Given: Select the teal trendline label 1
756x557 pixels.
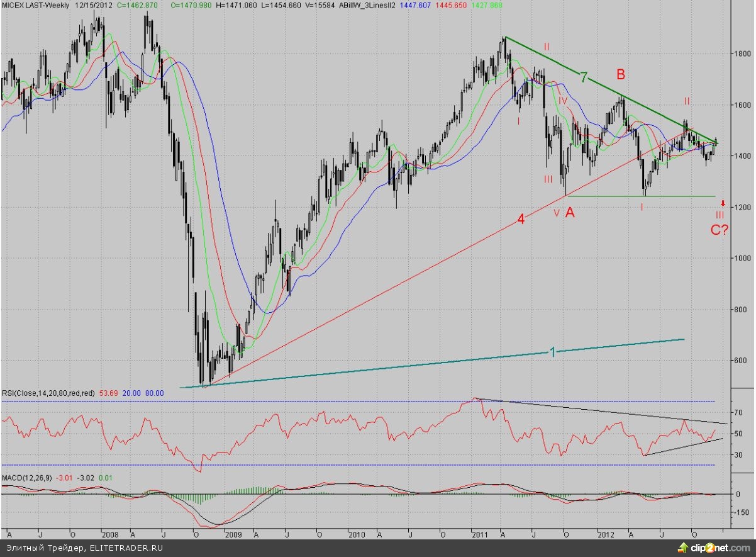Looking at the screenshot, I should [552, 352].
